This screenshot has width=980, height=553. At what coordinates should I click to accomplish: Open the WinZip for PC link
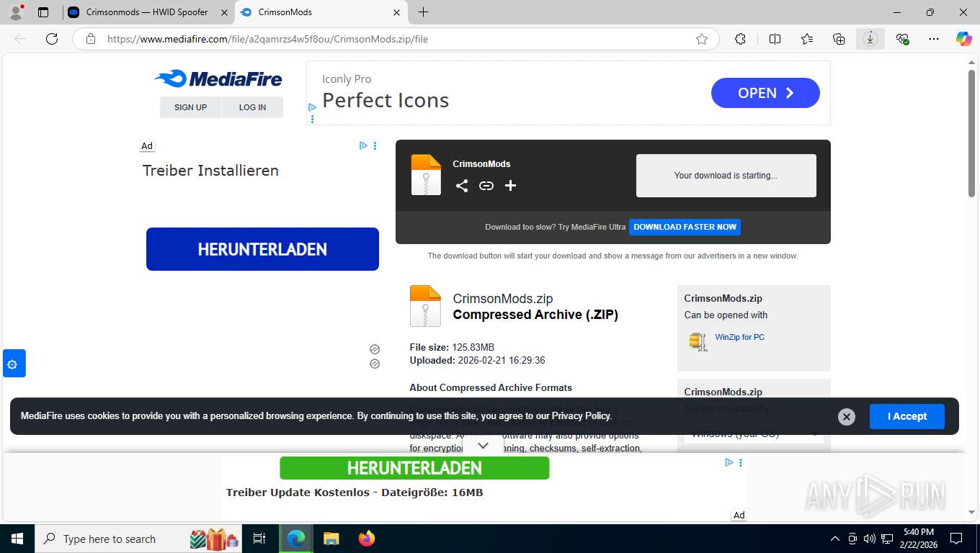coord(739,337)
